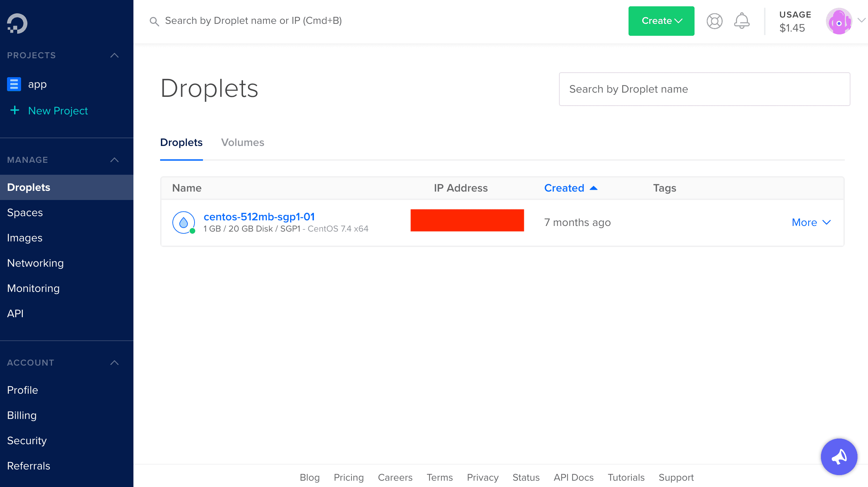The width and height of the screenshot is (868, 487).
Task: Open the Create dropdown button
Action: point(661,21)
